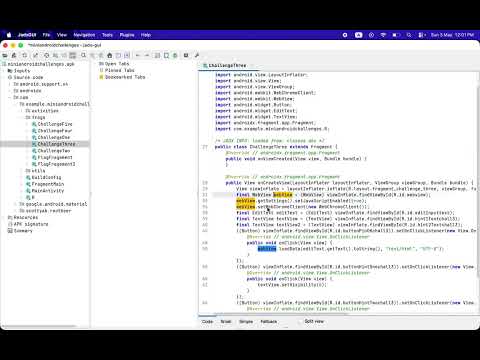
Task: Go to main activity via home icon
Action: (110, 55)
